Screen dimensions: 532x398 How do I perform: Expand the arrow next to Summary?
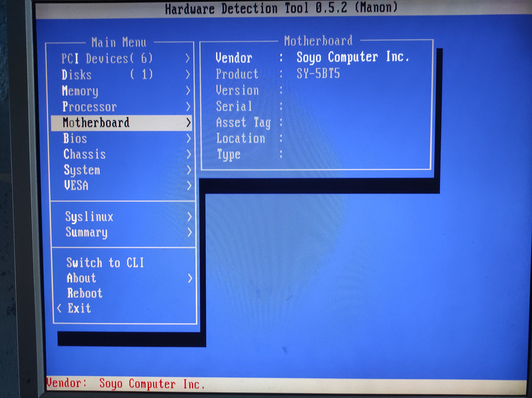click(190, 232)
